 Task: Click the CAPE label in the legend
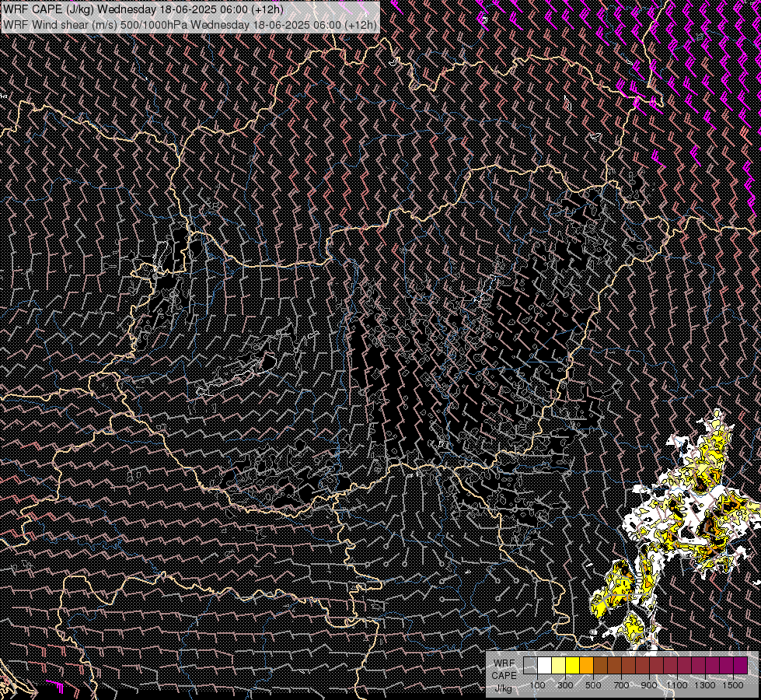pos(504,676)
